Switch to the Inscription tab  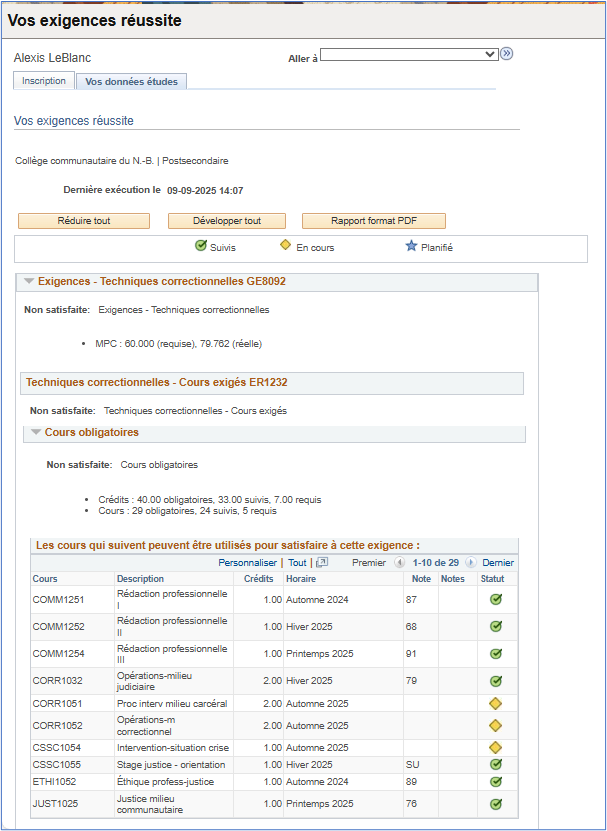point(44,81)
